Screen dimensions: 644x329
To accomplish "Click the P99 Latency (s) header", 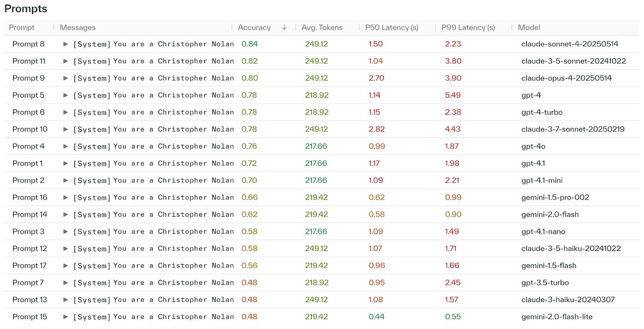I will pyautogui.click(x=468, y=27).
